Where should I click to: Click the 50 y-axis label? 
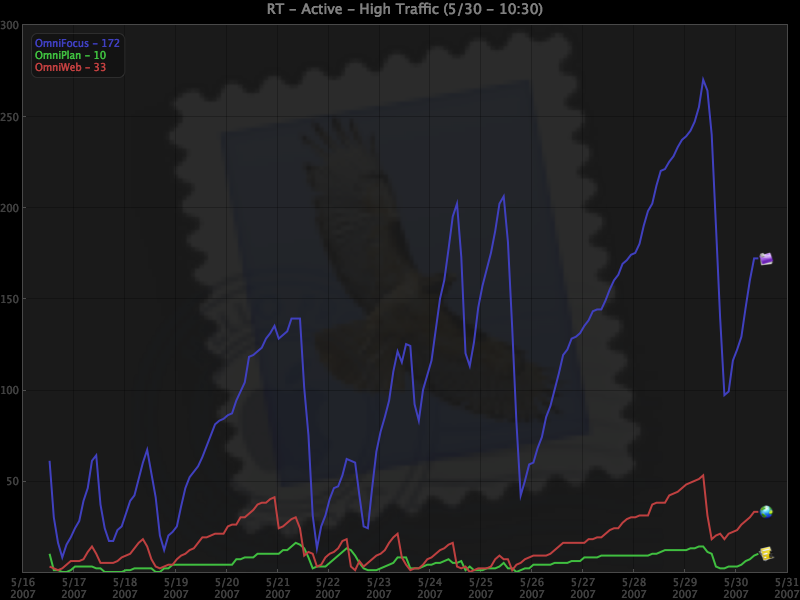point(13,481)
